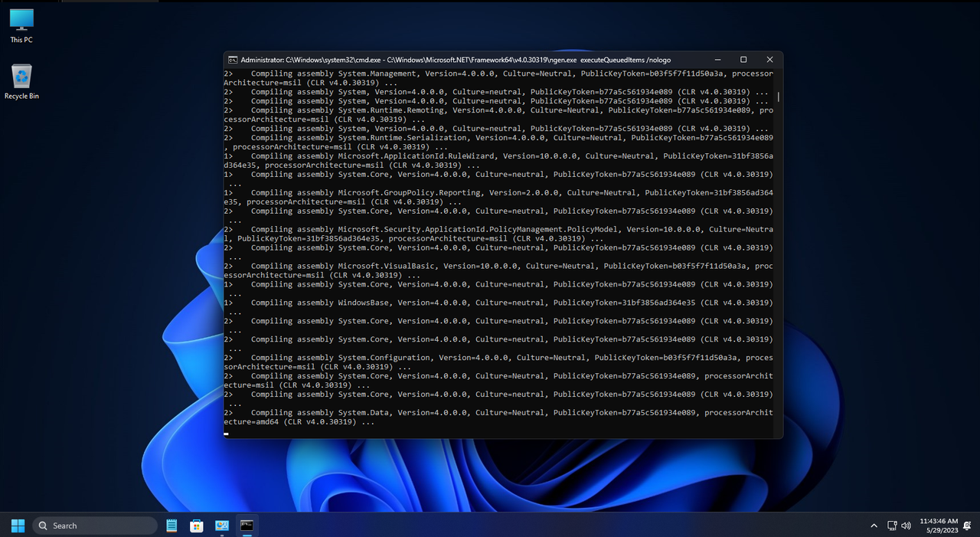Open the network status tray icon

[892, 526]
